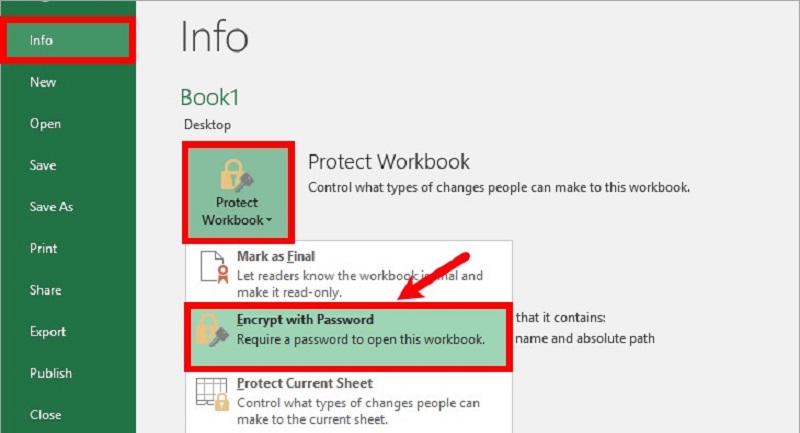Click the Mark as Final document icon
Image resolution: width=800 pixels, height=433 pixels.
(x=214, y=267)
